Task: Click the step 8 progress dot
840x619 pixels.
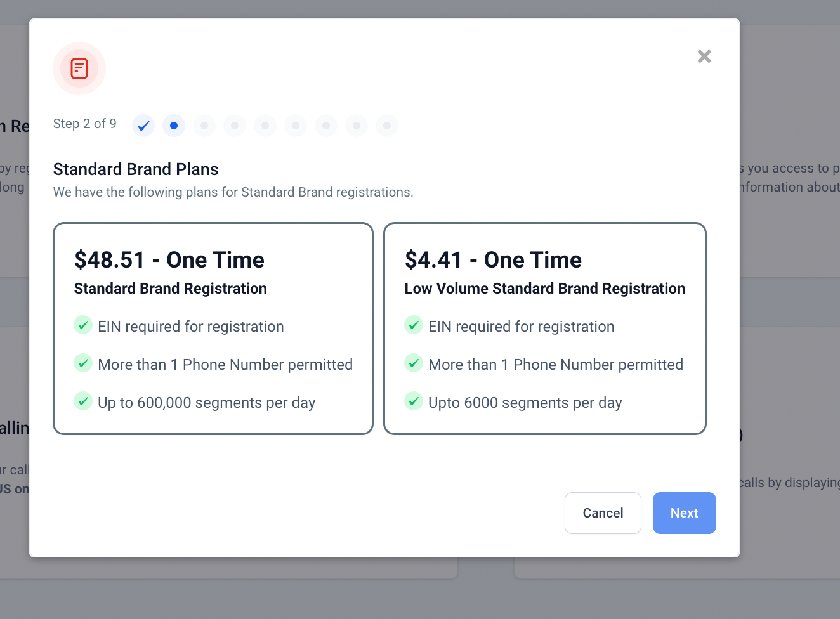Action: 357,126
